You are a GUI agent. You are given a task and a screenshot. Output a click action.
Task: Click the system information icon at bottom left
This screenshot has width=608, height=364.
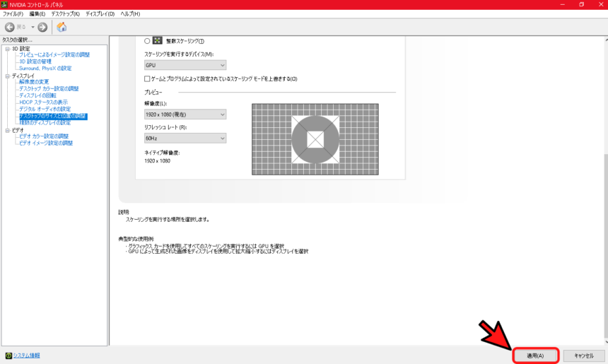[8, 356]
